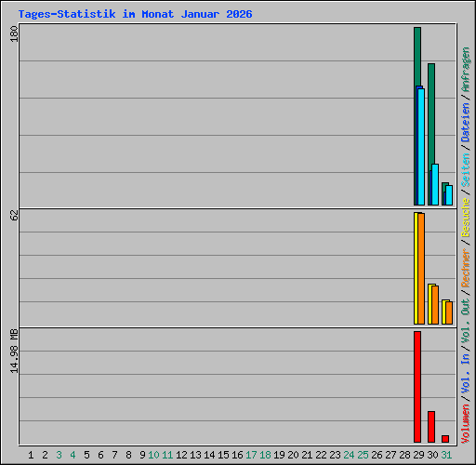The image size is (476, 465).
Task: Click day number 14 on the axis
Action: [209, 455]
